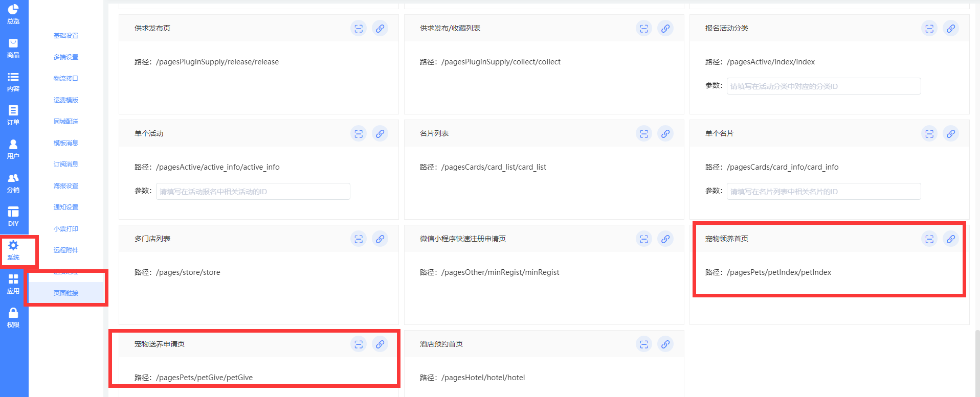Open 基础设置 submenu item
This screenshot has height=397, width=980.
(66, 36)
